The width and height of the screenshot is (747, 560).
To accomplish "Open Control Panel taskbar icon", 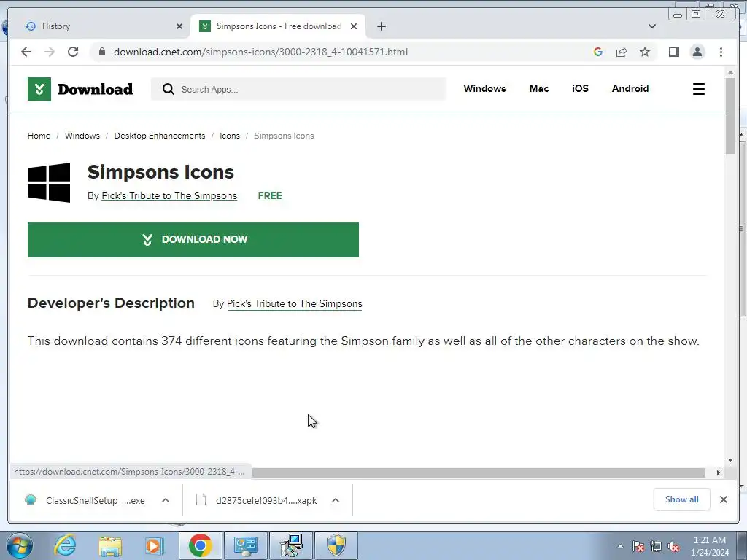I will [245, 545].
